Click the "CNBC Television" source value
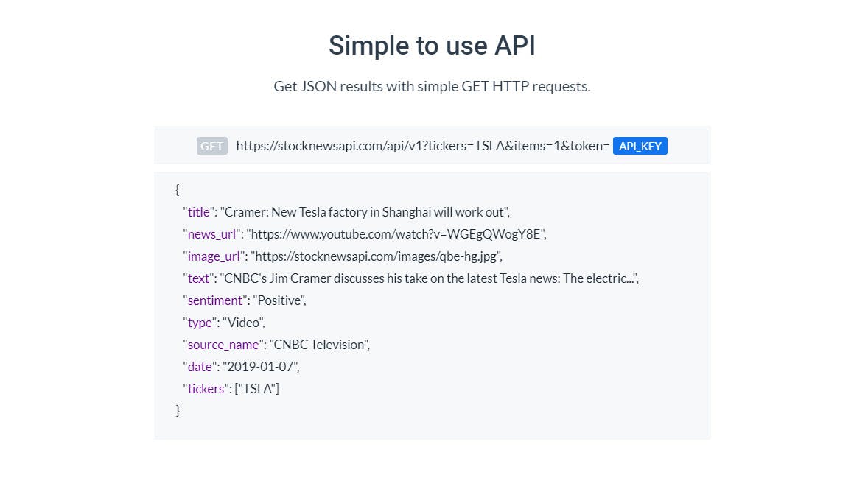The width and height of the screenshot is (868, 478). 319,345
